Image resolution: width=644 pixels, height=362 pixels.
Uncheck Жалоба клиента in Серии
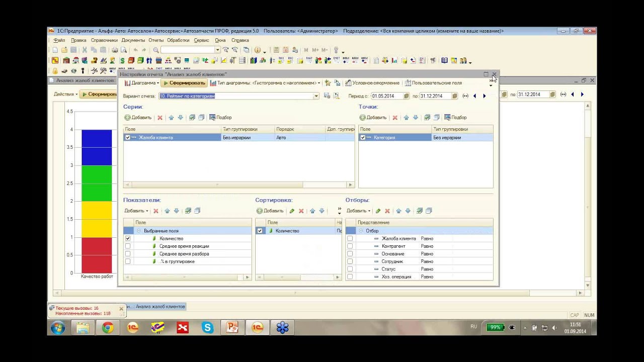pyautogui.click(x=128, y=137)
